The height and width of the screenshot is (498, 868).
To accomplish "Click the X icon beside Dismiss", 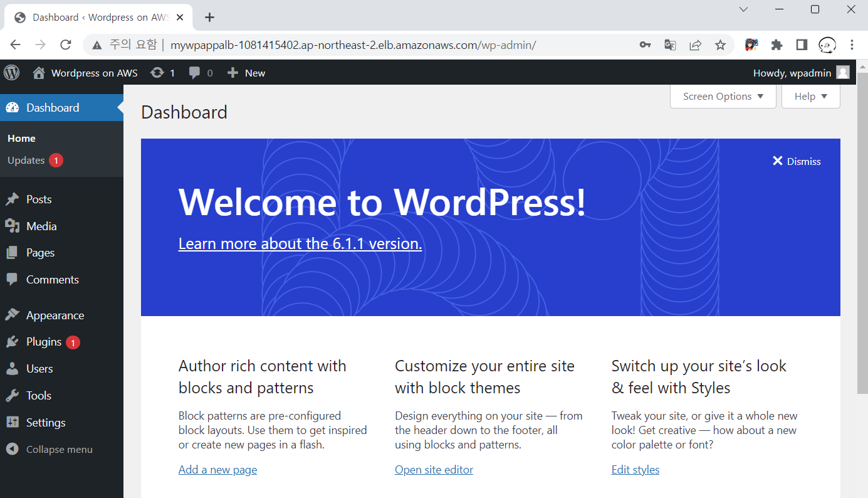I will [x=778, y=161].
